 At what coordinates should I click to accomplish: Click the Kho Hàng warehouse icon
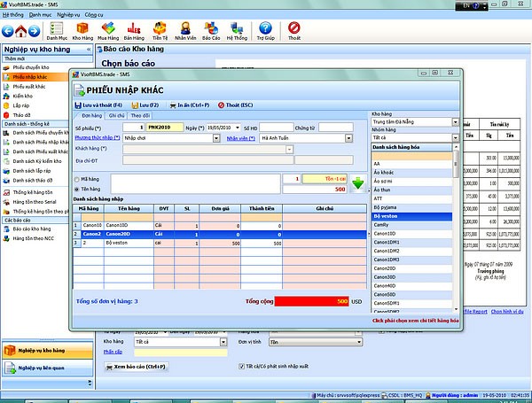pyautogui.click(x=82, y=33)
